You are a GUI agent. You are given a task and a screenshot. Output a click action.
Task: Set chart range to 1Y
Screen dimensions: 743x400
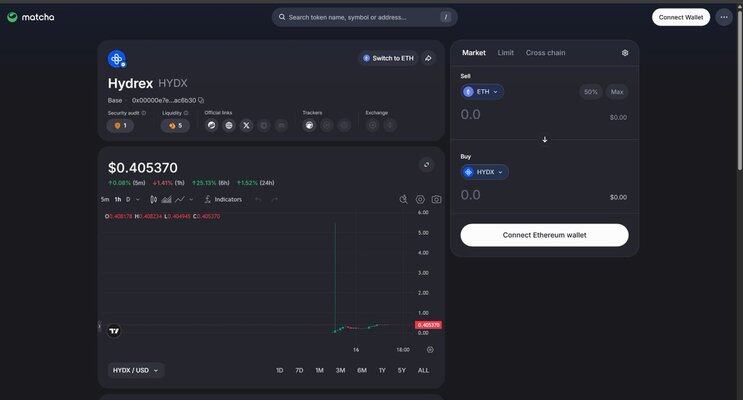pos(382,370)
